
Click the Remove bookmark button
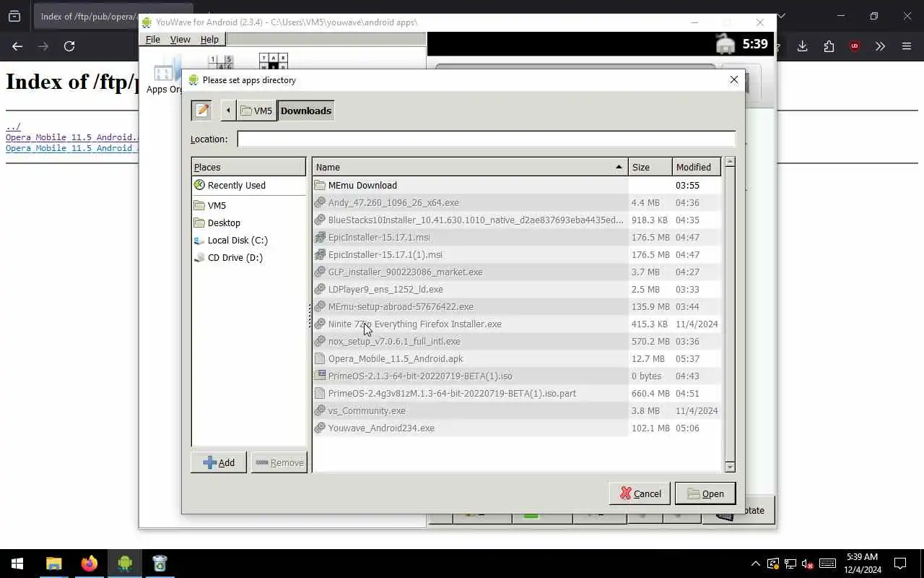coord(279,462)
